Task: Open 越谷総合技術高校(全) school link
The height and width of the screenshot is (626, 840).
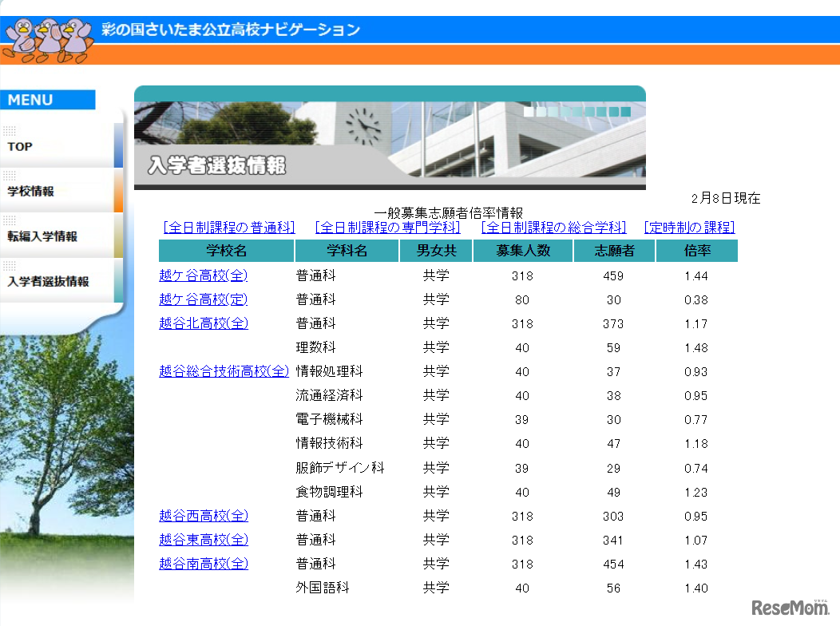Action: click(x=224, y=371)
